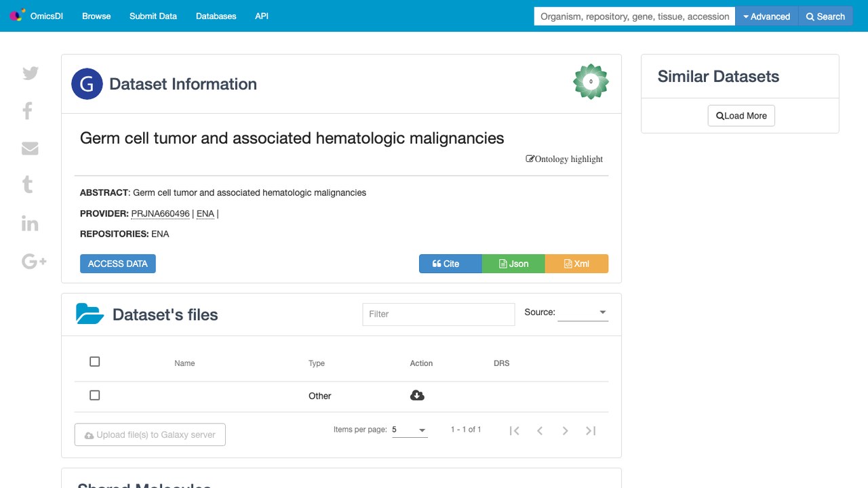Toggle Ontology highlight

(x=564, y=159)
